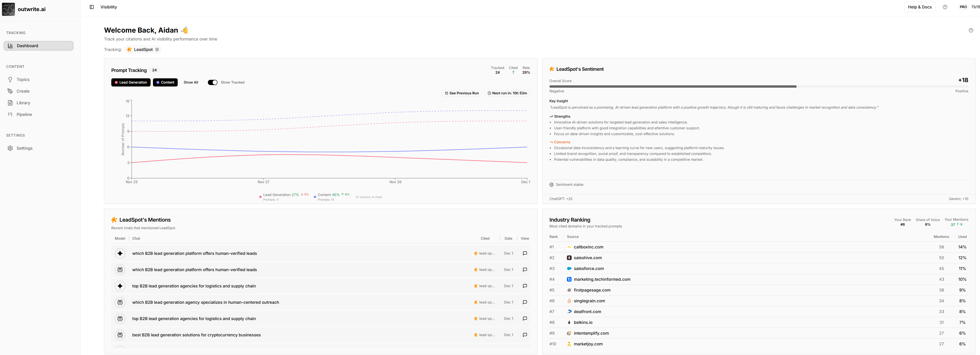Collapse the sidebar panel icon
The width and height of the screenshot is (980, 355).
(x=92, y=7)
